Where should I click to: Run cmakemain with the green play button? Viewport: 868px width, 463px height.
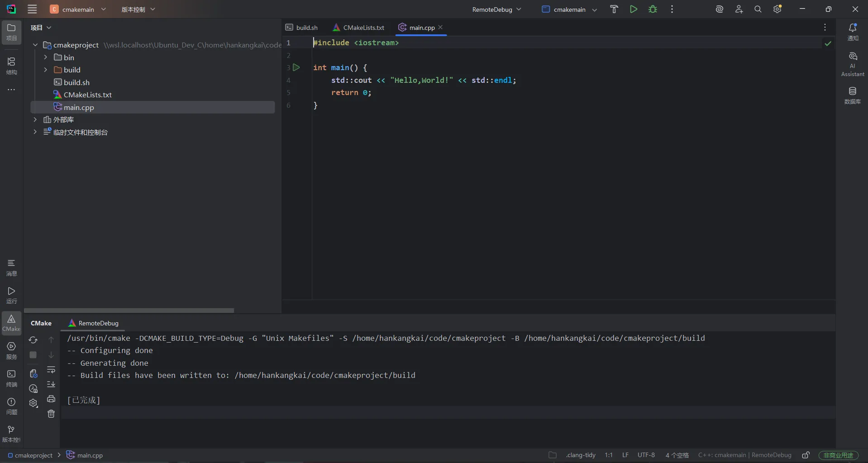coord(633,9)
